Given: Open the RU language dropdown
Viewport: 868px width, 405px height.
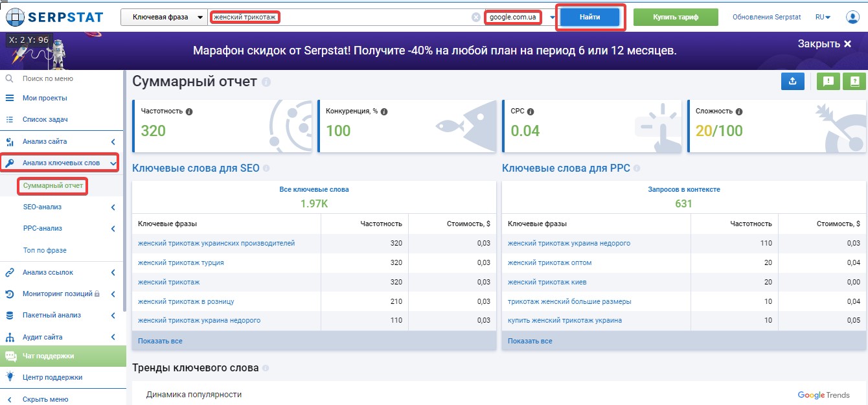Looking at the screenshot, I should pos(823,17).
